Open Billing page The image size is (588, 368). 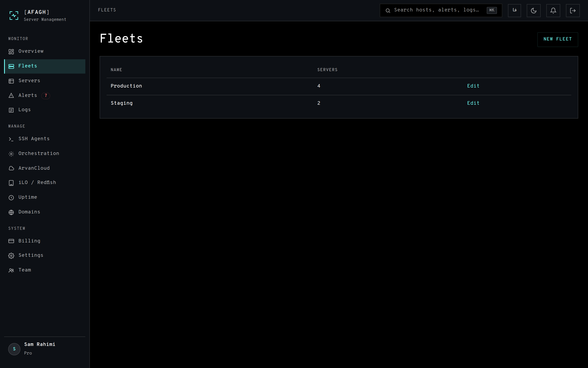(45, 241)
